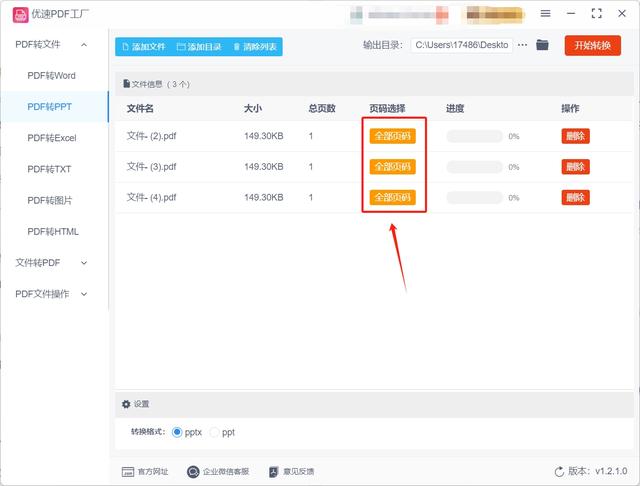Click the 企业微信客服 chat icon
This screenshot has width=640, height=486.
point(193,472)
